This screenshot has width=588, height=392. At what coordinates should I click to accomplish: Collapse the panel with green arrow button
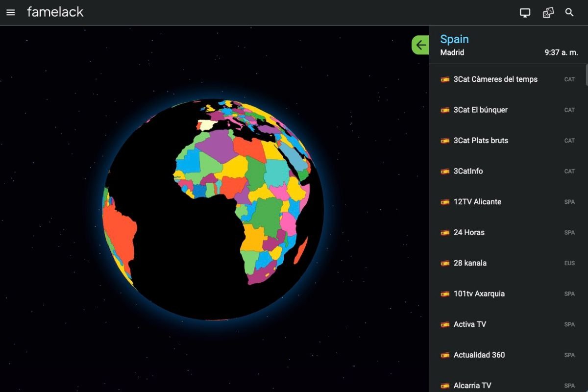click(x=420, y=45)
